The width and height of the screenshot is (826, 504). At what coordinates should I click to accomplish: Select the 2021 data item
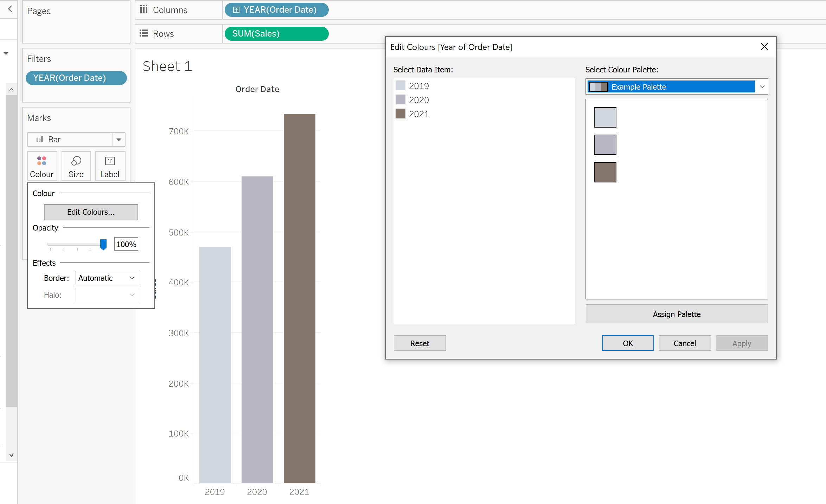tap(418, 114)
